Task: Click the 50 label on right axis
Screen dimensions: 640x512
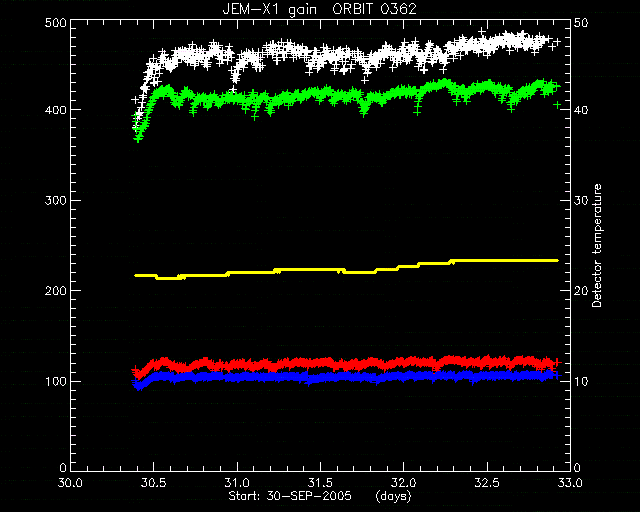Action: click(x=581, y=22)
